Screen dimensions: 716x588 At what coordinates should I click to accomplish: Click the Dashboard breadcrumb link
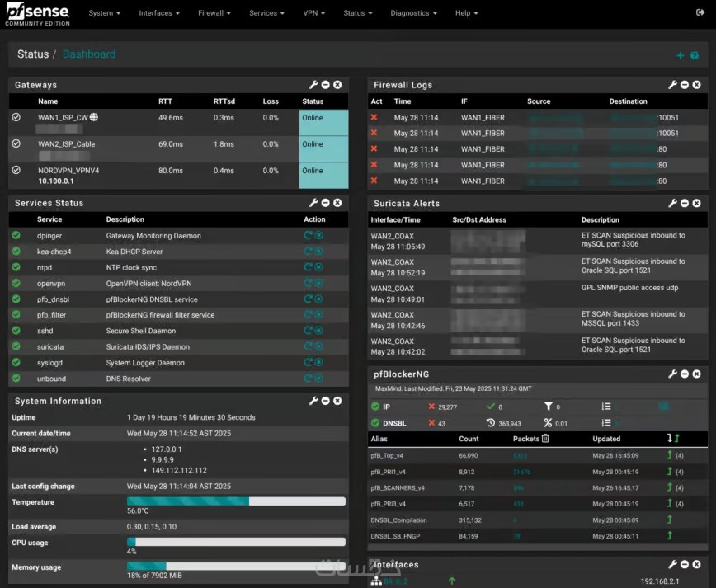[x=89, y=54]
